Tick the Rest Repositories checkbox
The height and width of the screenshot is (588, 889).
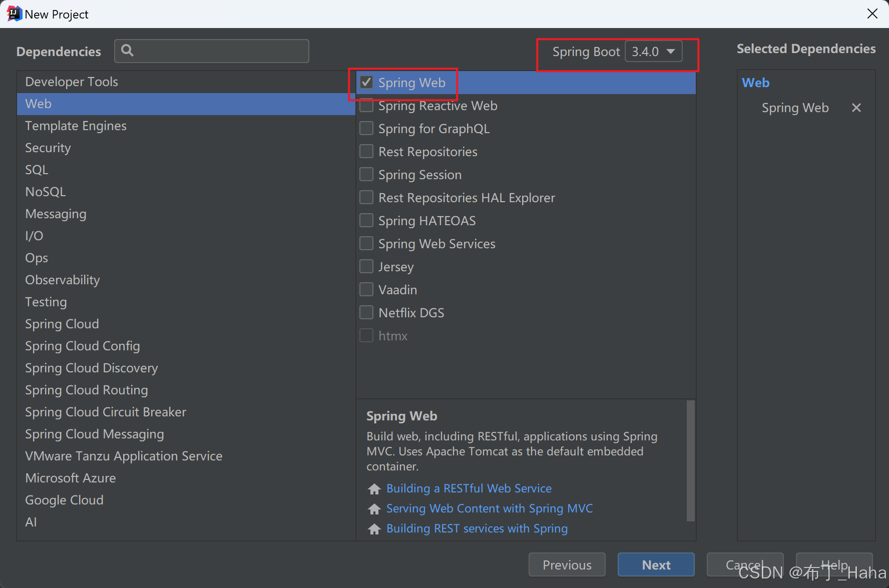click(x=366, y=152)
